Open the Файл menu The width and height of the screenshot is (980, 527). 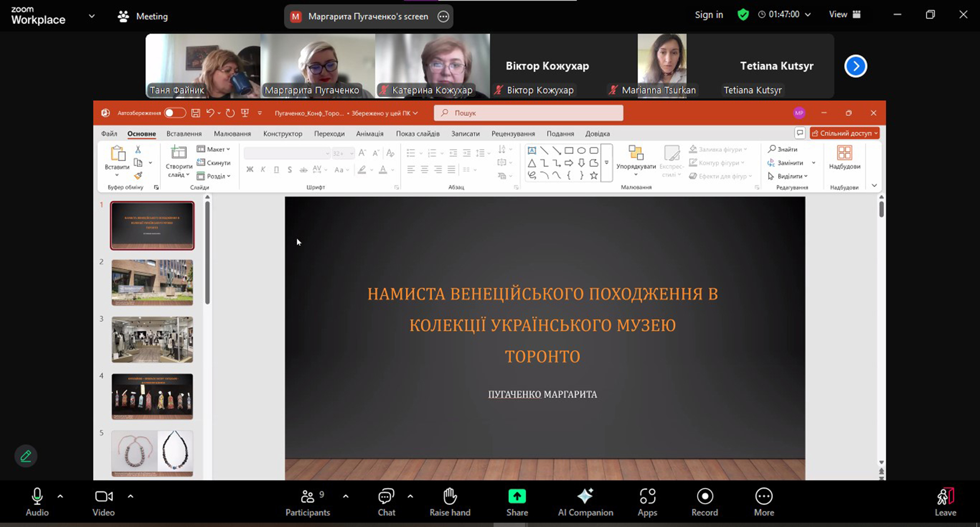pyautogui.click(x=109, y=134)
